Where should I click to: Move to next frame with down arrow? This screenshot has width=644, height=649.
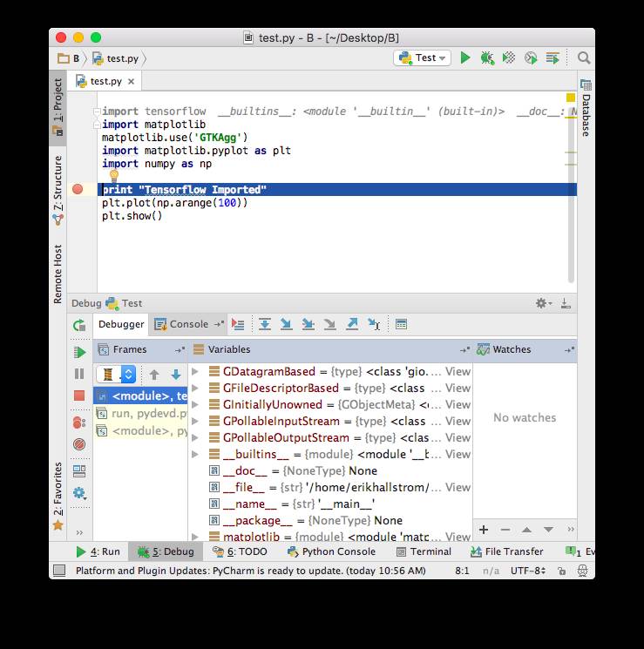pyautogui.click(x=176, y=375)
